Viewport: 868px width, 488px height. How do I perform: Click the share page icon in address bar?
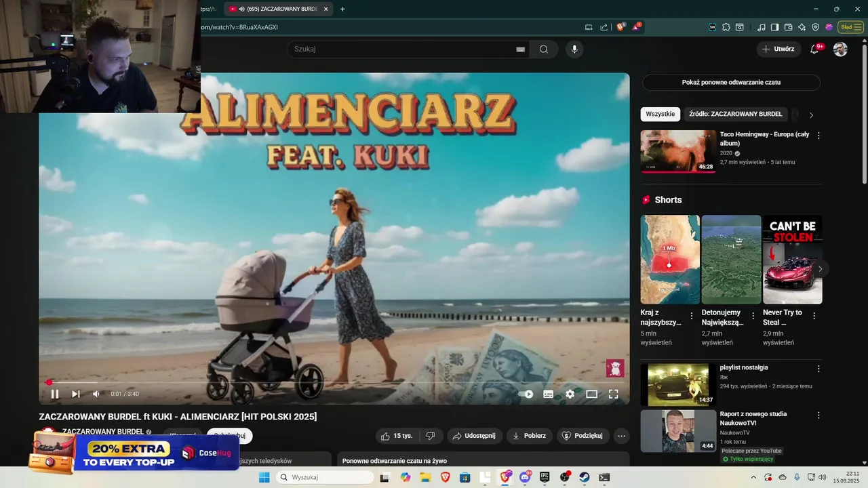pos(604,27)
